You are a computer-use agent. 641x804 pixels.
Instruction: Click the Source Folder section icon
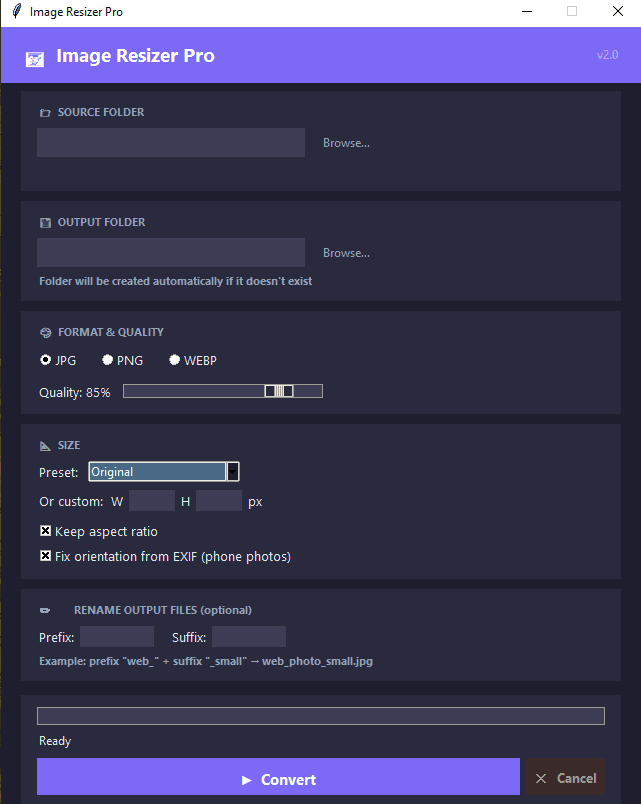[45, 113]
